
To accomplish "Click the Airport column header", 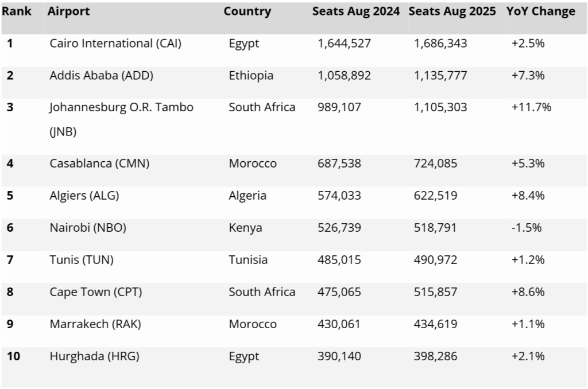I will tap(68, 11).
